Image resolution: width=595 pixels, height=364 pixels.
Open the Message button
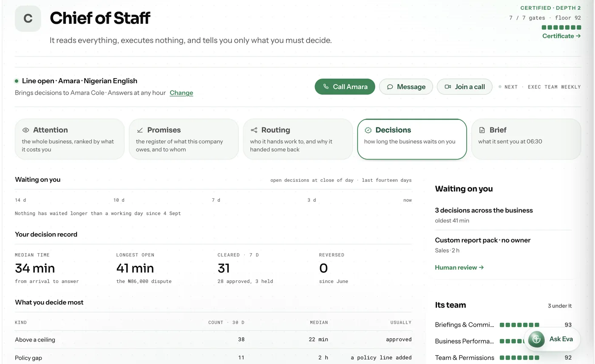(406, 87)
